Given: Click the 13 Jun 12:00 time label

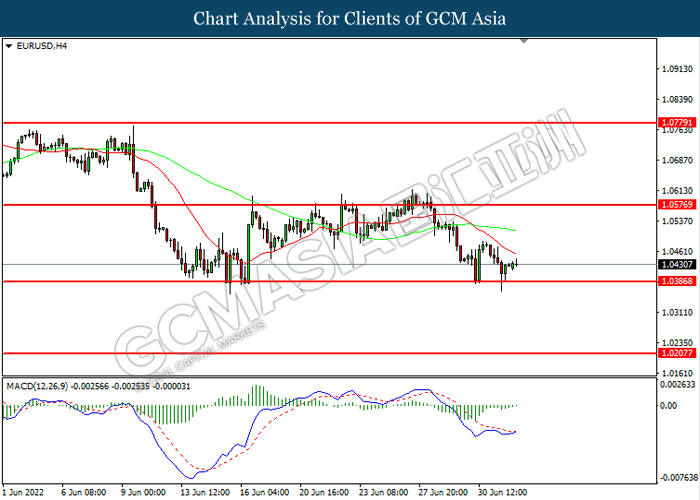Looking at the screenshot, I should coord(205,492).
